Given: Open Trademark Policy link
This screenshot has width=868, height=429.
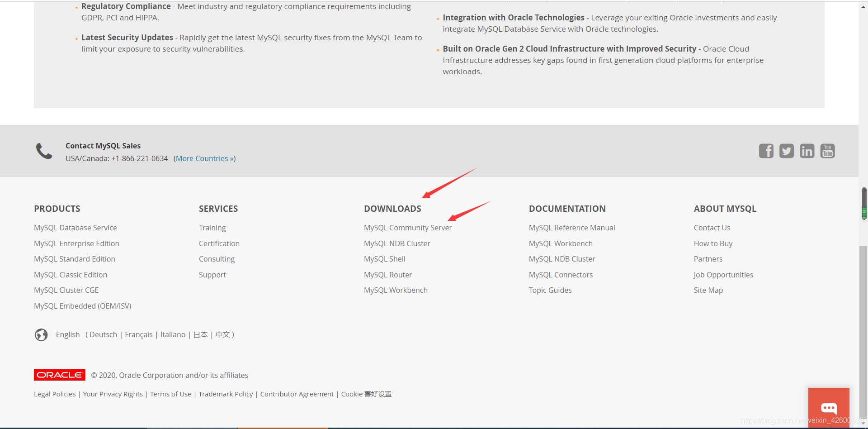Looking at the screenshot, I should [226, 394].
